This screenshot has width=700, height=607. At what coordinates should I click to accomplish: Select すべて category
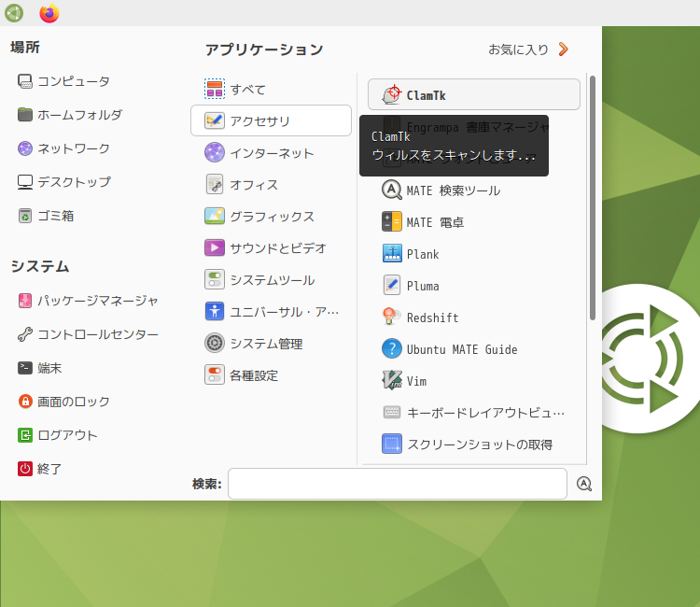pyautogui.click(x=271, y=89)
